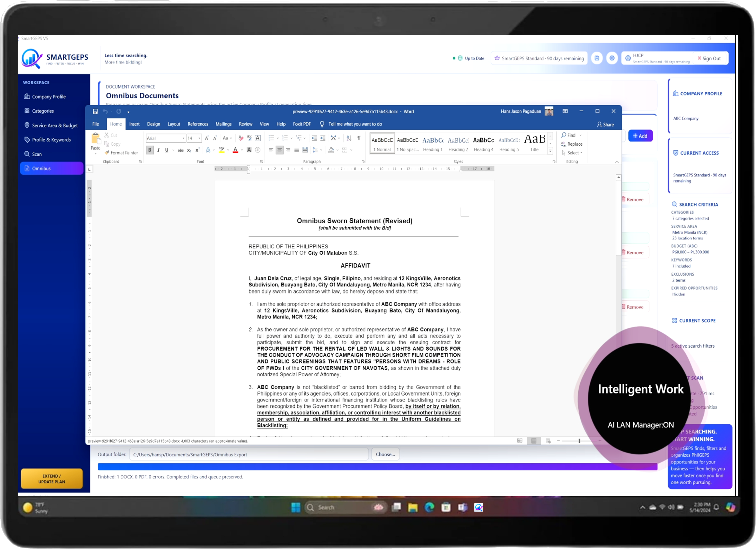The width and height of the screenshot is (756, 549).
Task: Open the File menu in Word
Action: click(x=96, y=124)
